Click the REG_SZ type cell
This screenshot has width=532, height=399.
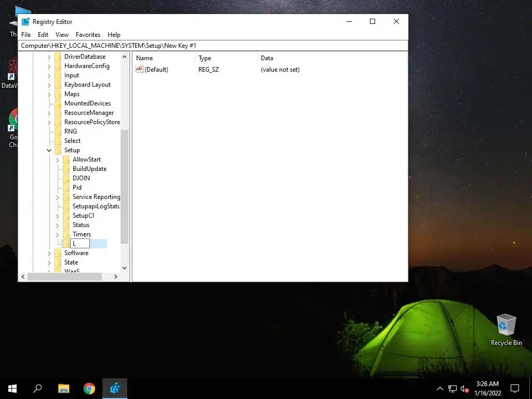[x=209, y=70]
